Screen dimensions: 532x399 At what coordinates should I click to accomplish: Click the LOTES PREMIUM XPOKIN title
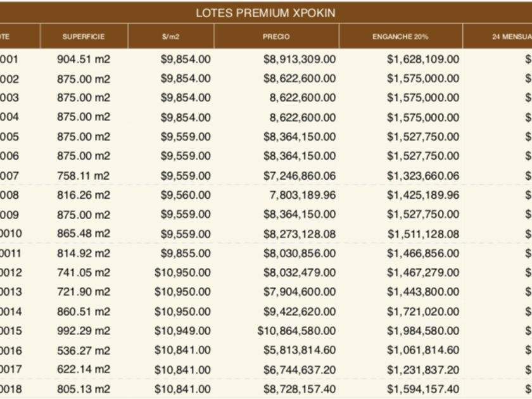click(x=265, y=13)
